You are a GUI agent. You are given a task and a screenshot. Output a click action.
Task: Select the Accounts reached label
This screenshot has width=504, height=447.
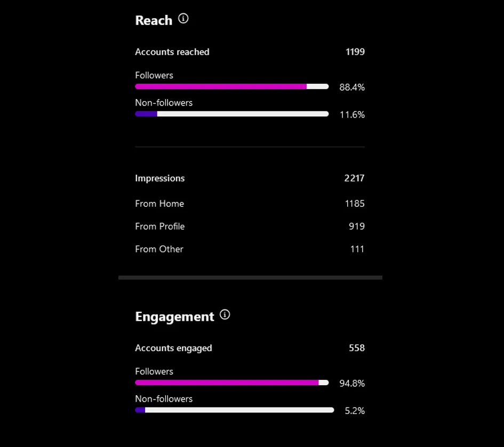[172, 52]
